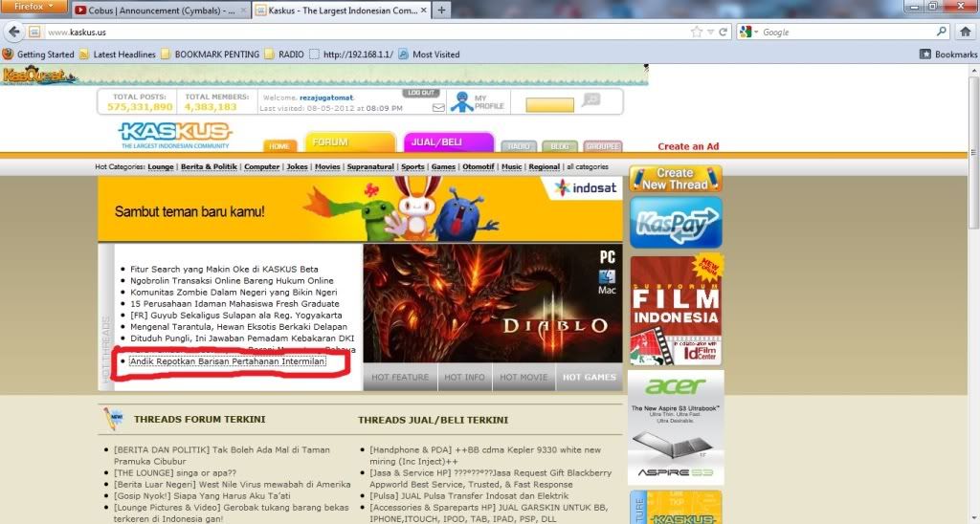
Task: Open the Bookmarks toolbar button
Action: (x=948, y=55)
